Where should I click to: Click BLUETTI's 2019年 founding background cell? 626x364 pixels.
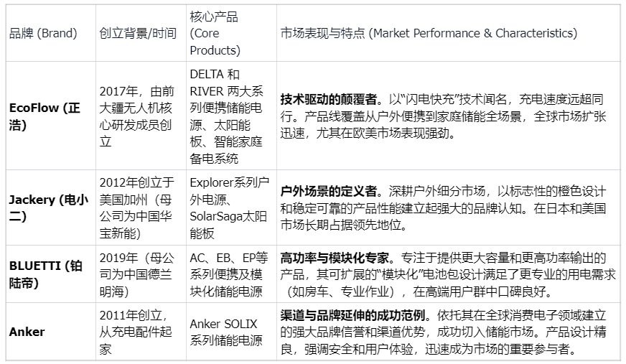(x=136, y=274)
